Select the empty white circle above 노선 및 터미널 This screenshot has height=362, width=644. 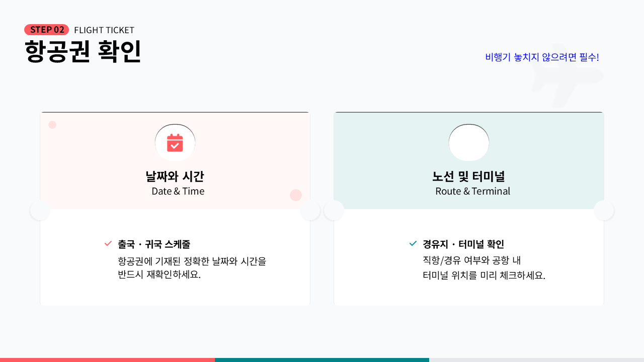468,143
